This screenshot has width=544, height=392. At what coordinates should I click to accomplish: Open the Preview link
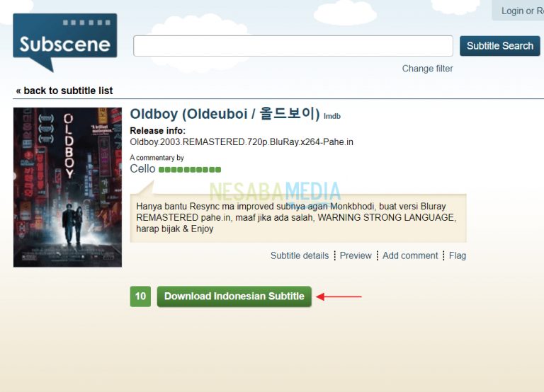tap(356, 255)
